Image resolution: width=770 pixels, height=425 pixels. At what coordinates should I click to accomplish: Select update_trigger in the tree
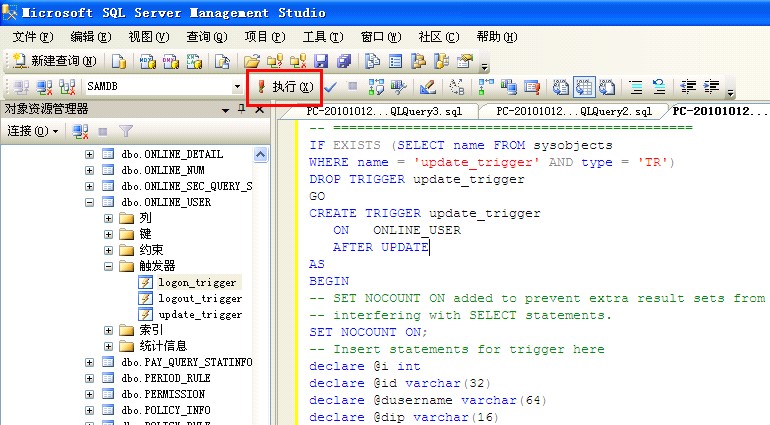(200, 314)
